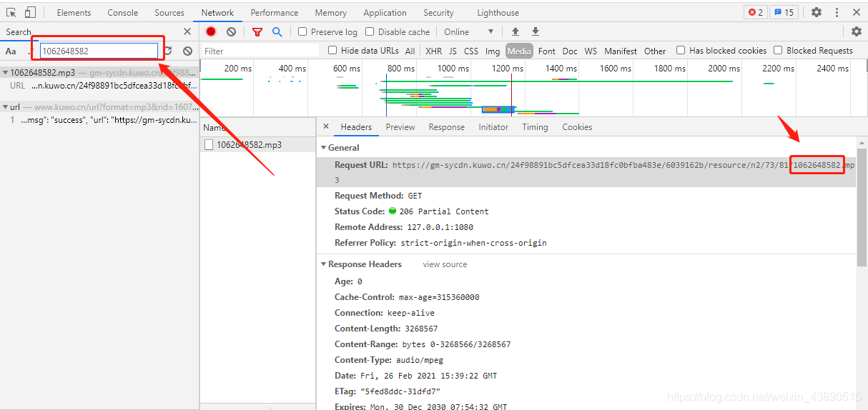868x410 pixels.
Task: Filter requests by All types
Action: [410, 51]
